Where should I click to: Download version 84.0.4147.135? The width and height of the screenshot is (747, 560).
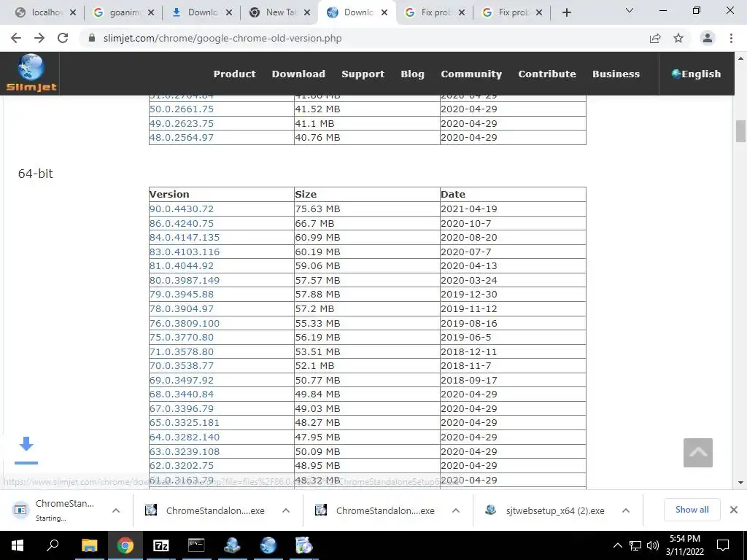[185, 237]
